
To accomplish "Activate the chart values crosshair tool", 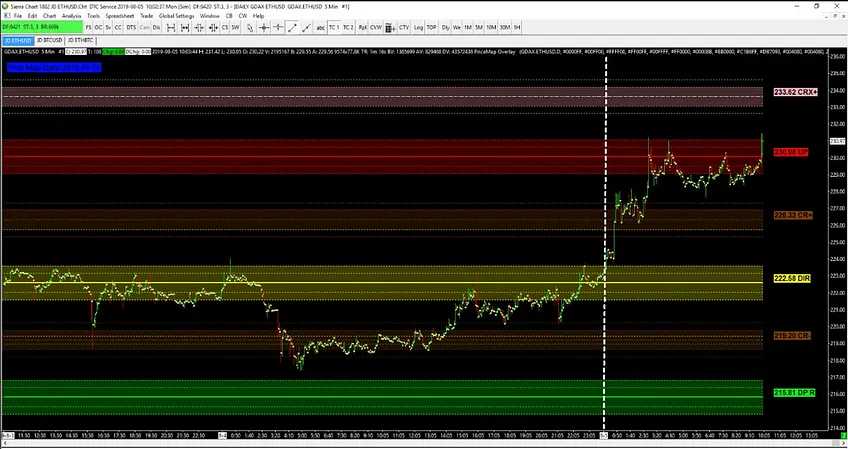I will click(264, 27).
